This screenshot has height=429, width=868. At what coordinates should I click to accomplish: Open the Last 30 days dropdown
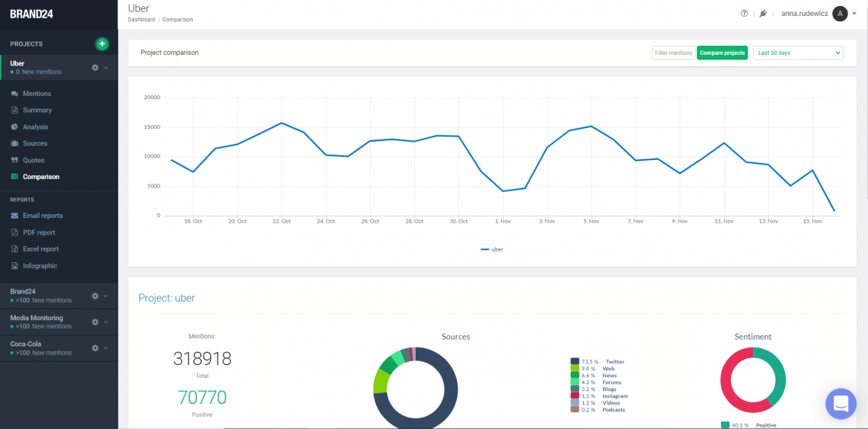pos(798,53)
